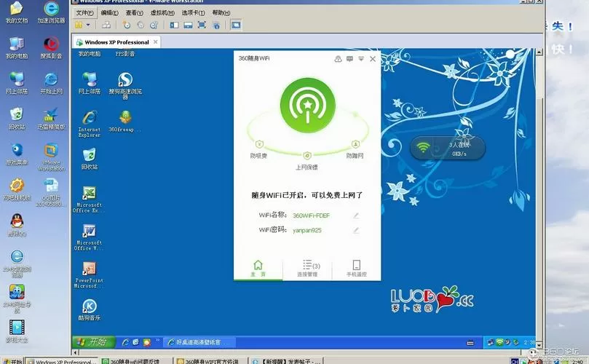589x364 pixels.
Task: Toggle the thumbnail bar view icon
Action: (x=188, y=25)
